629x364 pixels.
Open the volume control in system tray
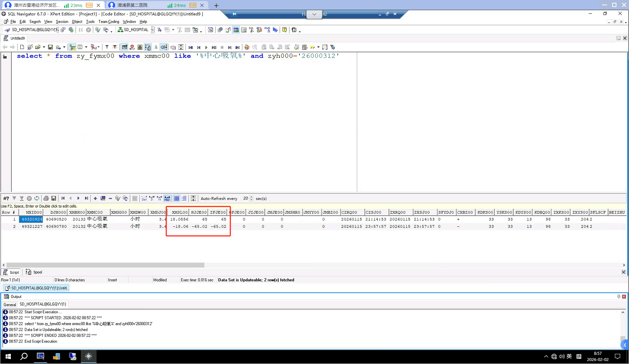(x=562, y=356)
